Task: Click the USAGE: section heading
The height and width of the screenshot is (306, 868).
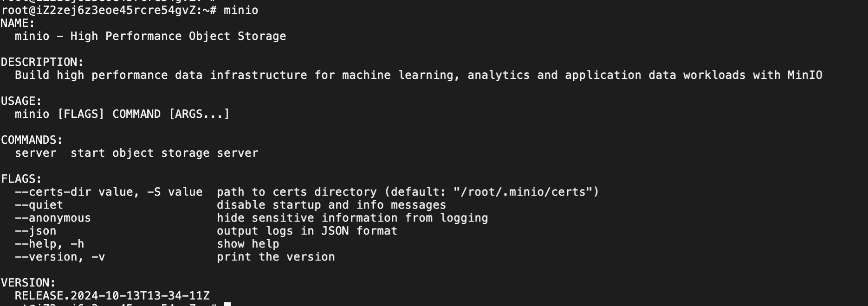Action: point(21,101)
